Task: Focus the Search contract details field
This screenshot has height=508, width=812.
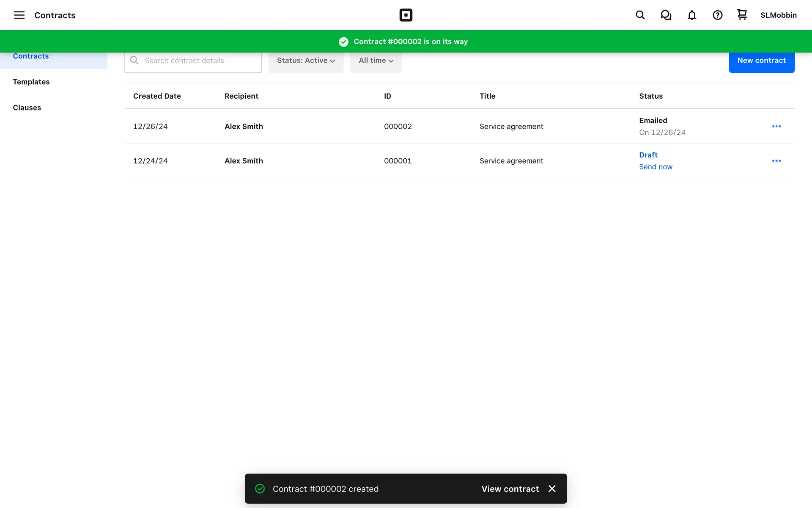Action: (x=199, y=61)
